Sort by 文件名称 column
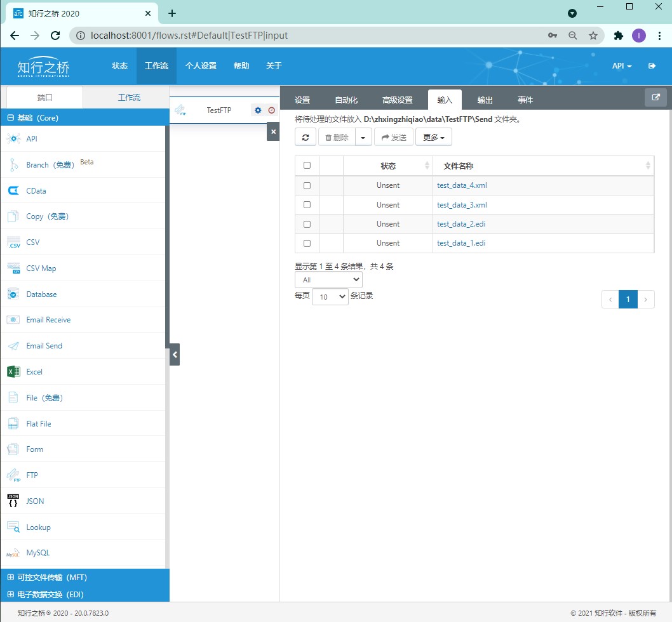 [544, 166]
